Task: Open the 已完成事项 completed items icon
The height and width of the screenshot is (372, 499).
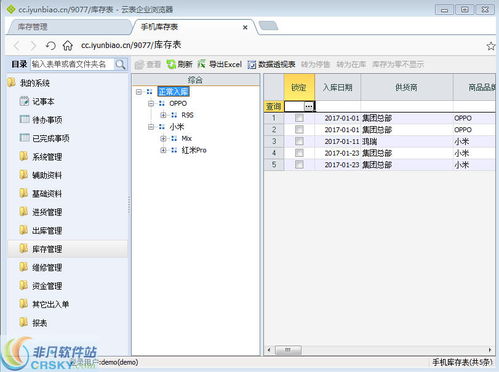Action: coord(24,138)
